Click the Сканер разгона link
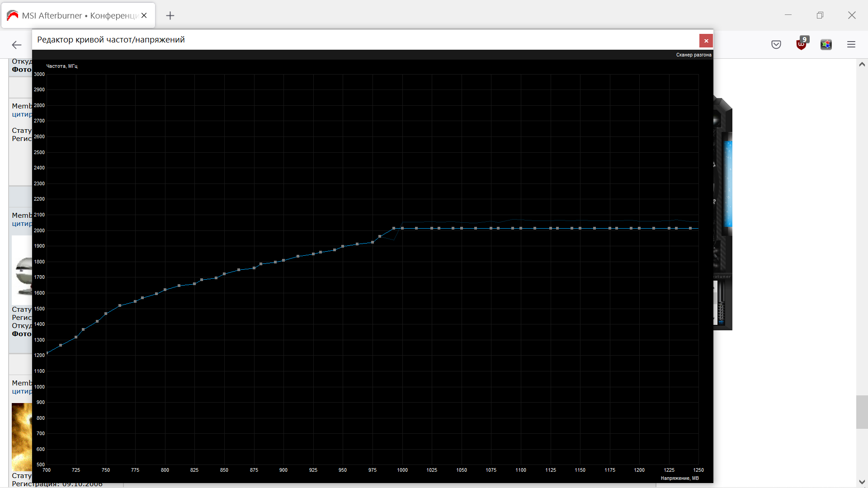The height and width of the screenshot is (488, 868). pos(693,55)
